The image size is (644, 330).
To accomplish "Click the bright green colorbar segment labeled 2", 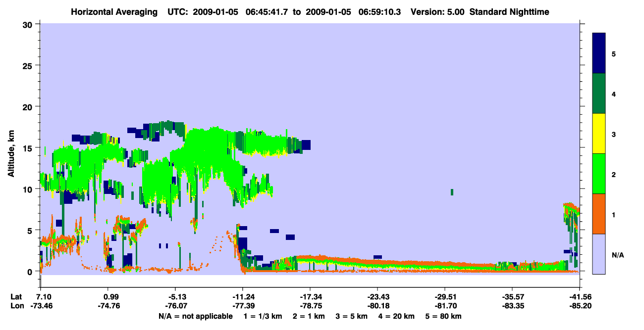I will tap(599, 173).
